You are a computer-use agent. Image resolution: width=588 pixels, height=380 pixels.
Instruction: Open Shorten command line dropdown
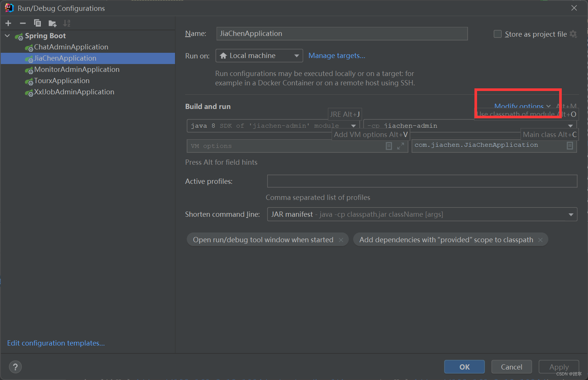pyautogui.click(x=422, y=215)
